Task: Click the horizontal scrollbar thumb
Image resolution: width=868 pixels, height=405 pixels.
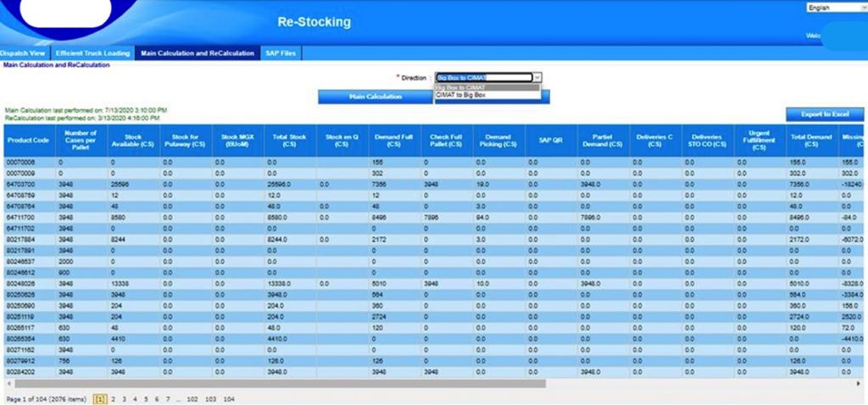Action: click(280, 384)
